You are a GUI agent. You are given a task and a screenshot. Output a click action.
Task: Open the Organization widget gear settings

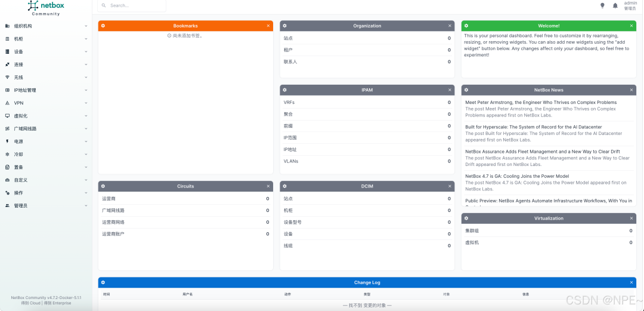284,26
